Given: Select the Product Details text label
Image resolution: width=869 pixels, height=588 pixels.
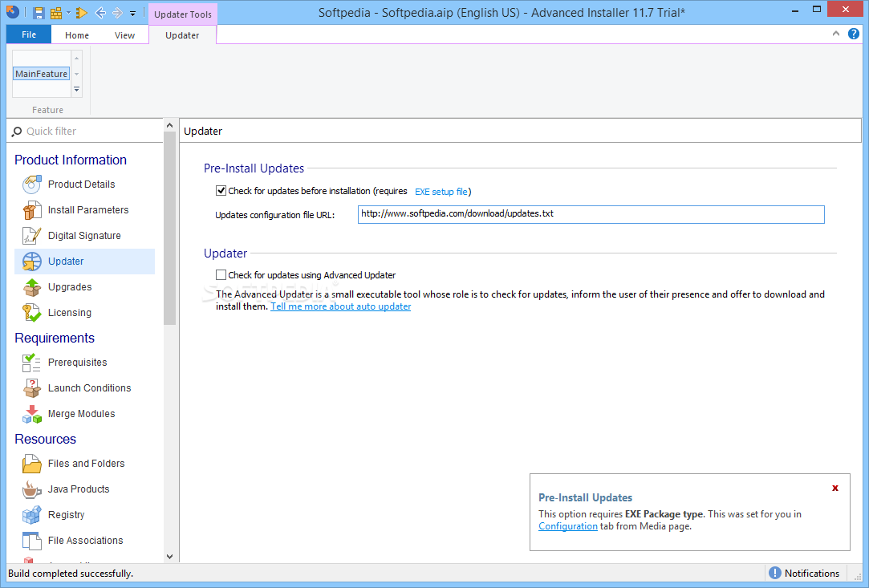Looking at the screenshot, I should click(82, 184).
